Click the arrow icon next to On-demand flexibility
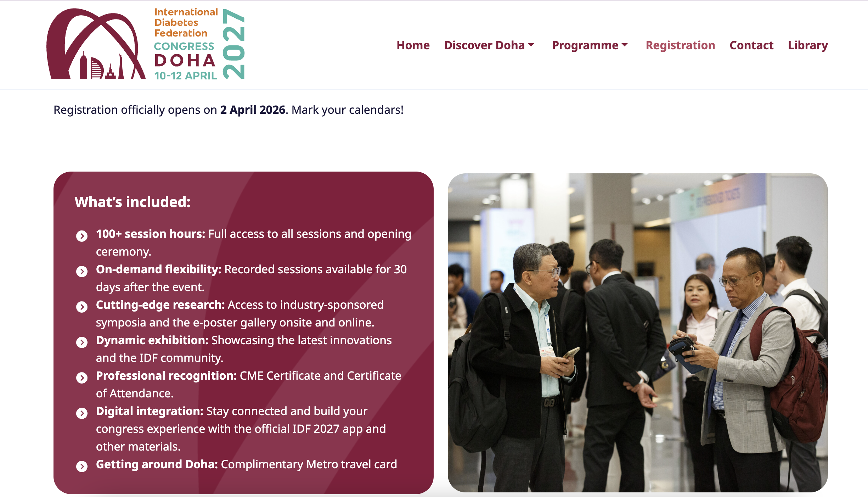Viewport: 868px width, 497px height. tap(82, 271)
